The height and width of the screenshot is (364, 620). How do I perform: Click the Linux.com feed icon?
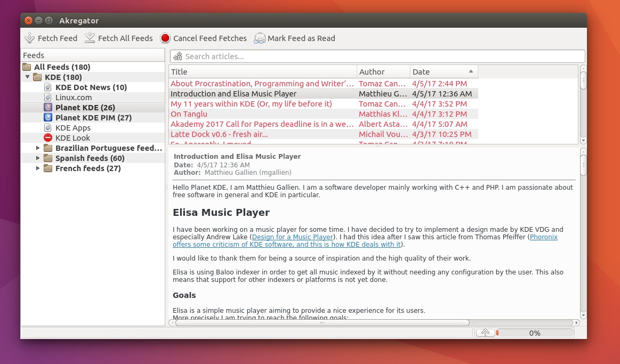[x=48, y=97]
